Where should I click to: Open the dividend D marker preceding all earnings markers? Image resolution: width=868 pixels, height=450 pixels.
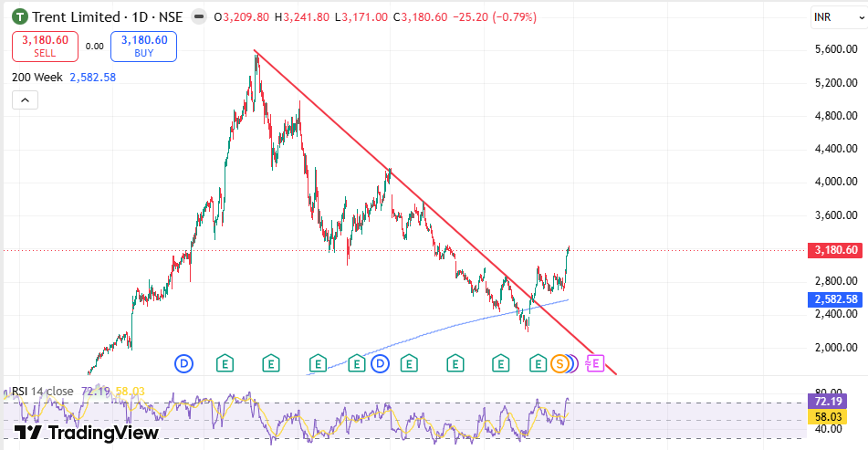183,363
